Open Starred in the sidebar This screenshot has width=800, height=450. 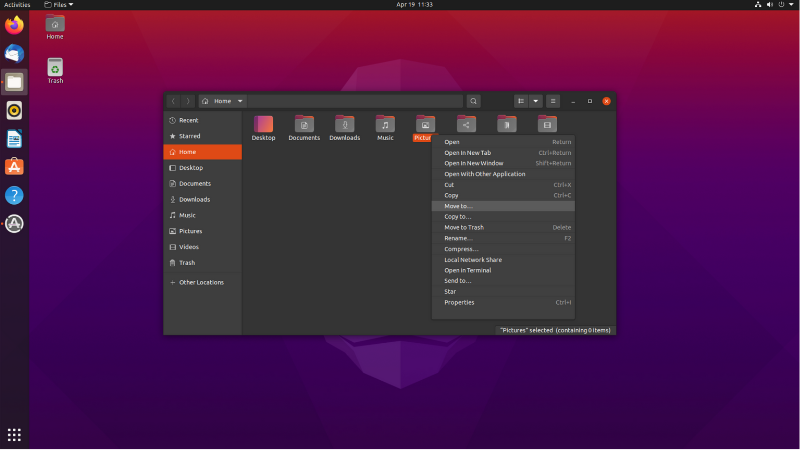click(189, 136)
